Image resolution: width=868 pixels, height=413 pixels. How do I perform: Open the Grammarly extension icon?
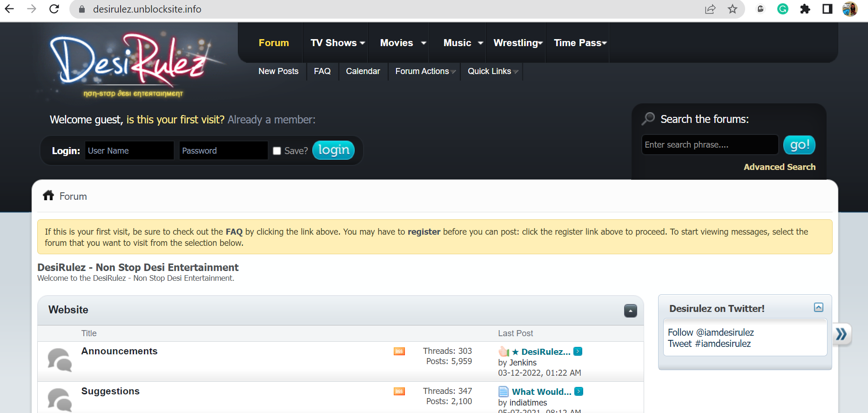(x=782, y=9)
